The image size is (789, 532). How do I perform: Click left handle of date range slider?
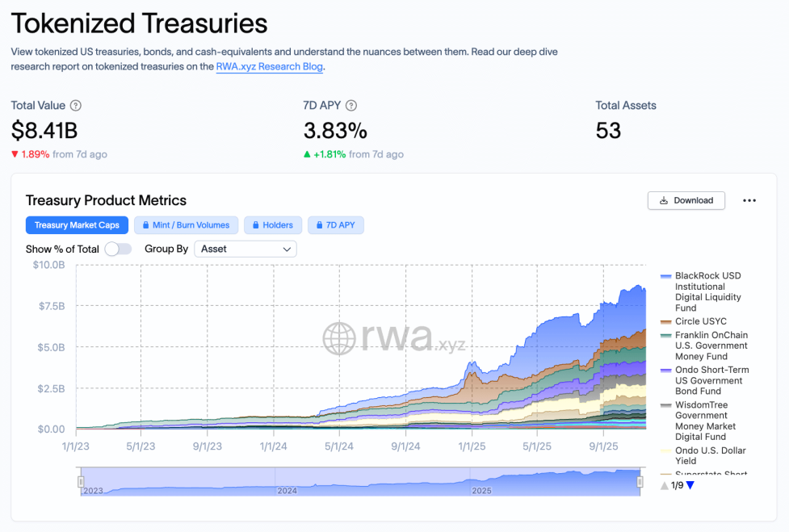(x=81, y=482)
